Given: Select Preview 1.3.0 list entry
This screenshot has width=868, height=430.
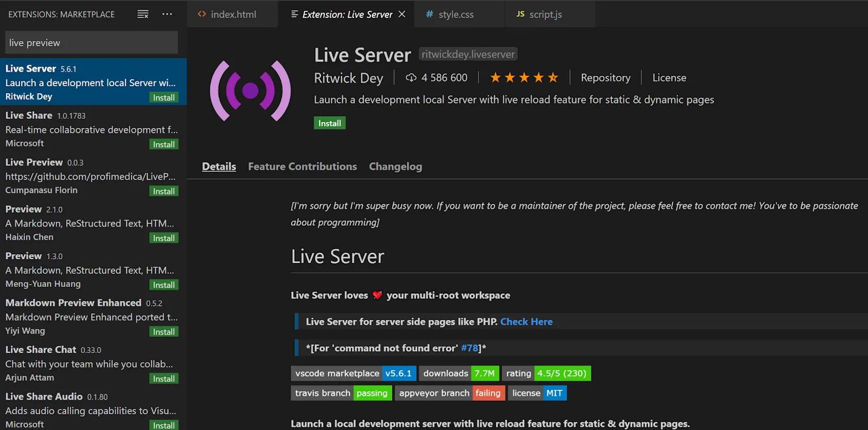Looking at the screenshot, I should 93,270.
